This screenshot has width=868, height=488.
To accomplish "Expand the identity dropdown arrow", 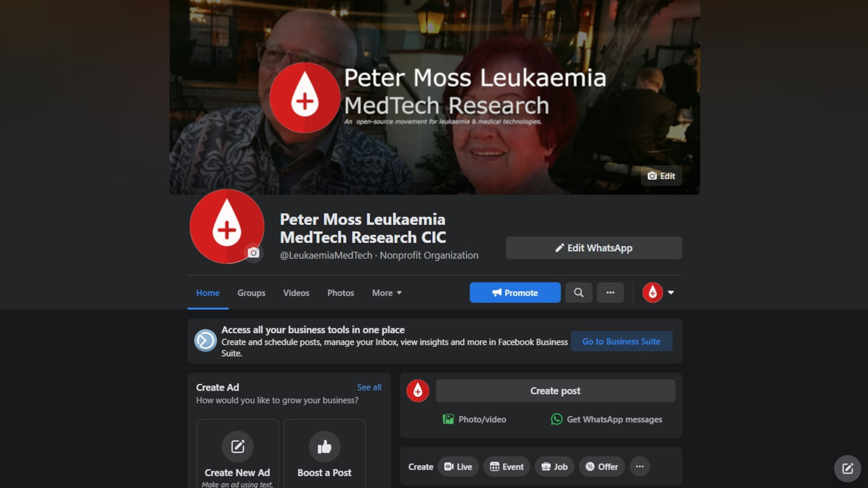I will pyautogui.click(x=671, y=292).
